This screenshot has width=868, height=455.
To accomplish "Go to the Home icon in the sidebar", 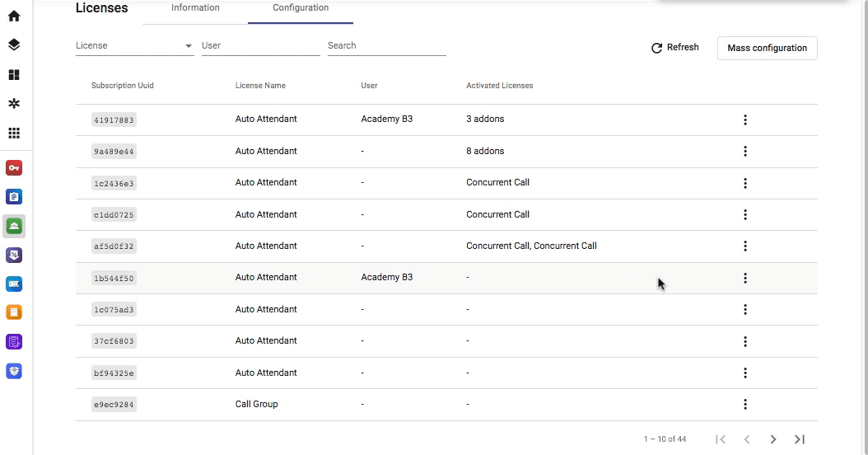I will tap(14, 16).
